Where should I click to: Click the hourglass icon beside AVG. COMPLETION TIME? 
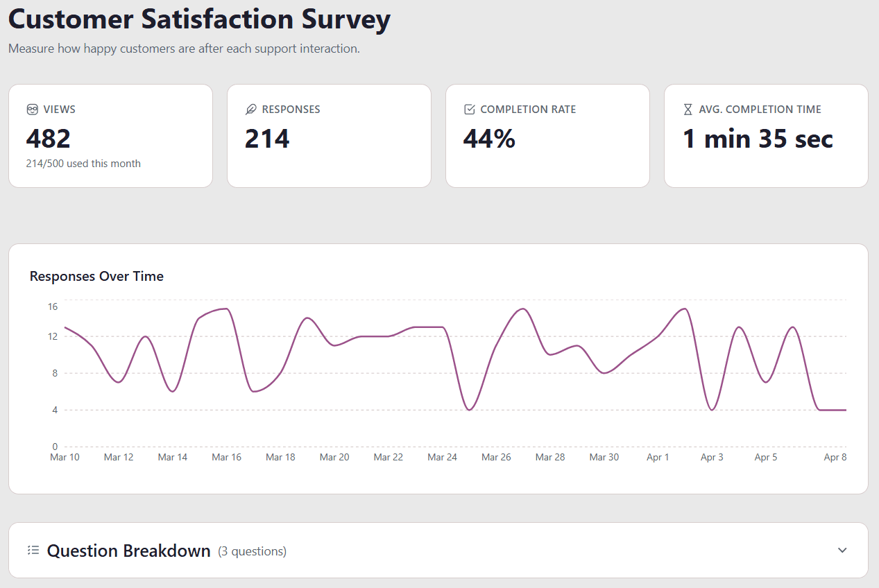pos(688,108)
